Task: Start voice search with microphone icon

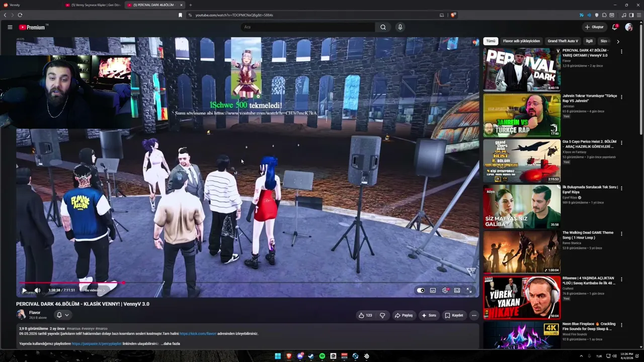Action: click(x=400, y=27)
